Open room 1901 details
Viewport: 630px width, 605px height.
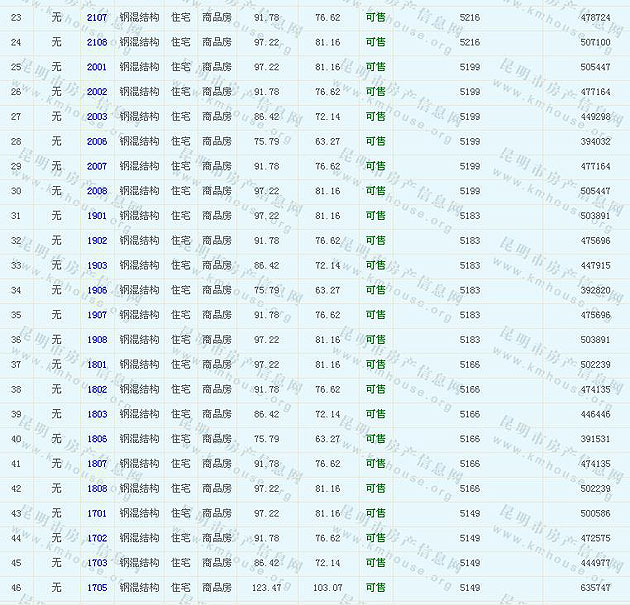[97, 216]
